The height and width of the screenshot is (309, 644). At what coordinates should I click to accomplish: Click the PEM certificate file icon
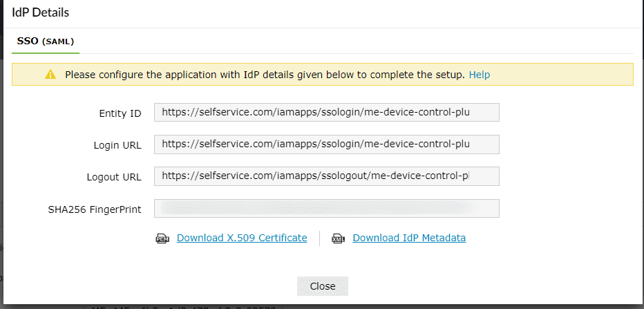click(162, 238)
